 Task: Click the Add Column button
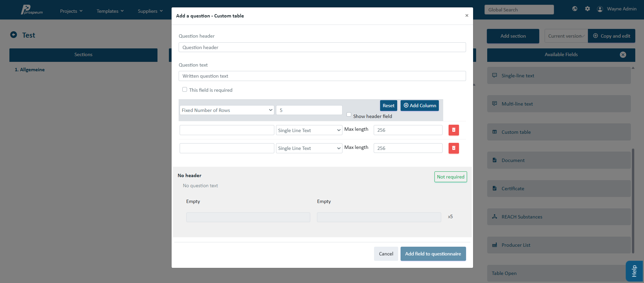420,106
